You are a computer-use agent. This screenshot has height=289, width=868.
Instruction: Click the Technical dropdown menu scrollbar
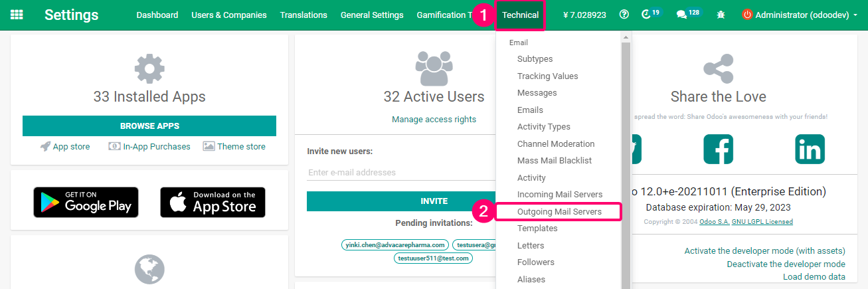tap(625, 159)
